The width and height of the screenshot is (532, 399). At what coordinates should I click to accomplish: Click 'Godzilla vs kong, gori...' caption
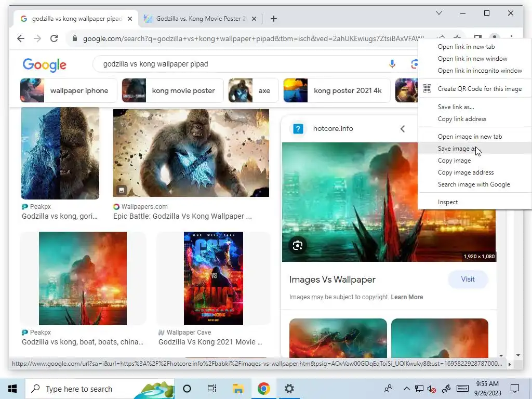pos(60,216)
